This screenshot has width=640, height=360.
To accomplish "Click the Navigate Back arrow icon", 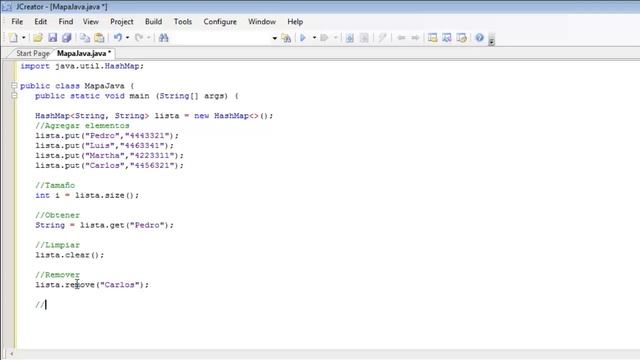I will tap(401, 38).
